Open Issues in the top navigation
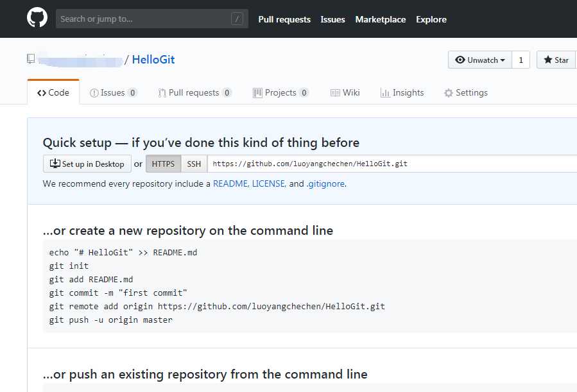577x392 pixels. point(332,19)
